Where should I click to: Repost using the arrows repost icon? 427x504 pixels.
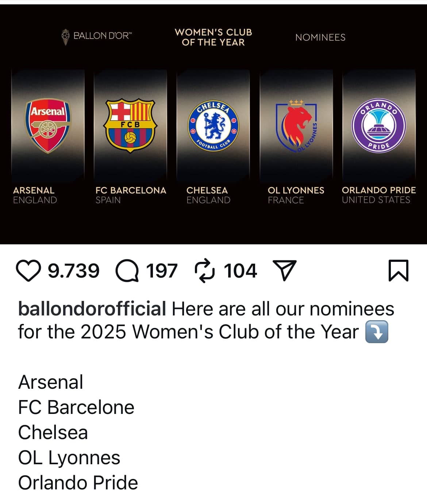(x=205, y=271)
